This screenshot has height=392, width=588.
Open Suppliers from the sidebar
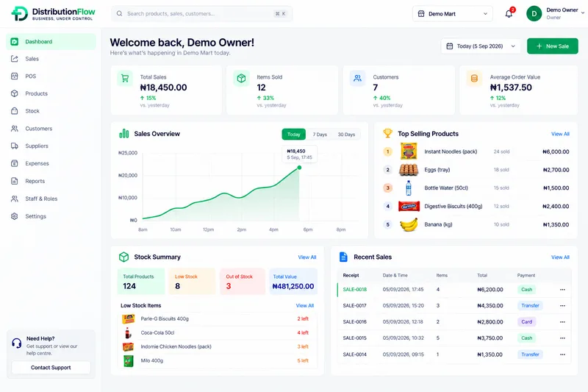(x=51, y=146)
